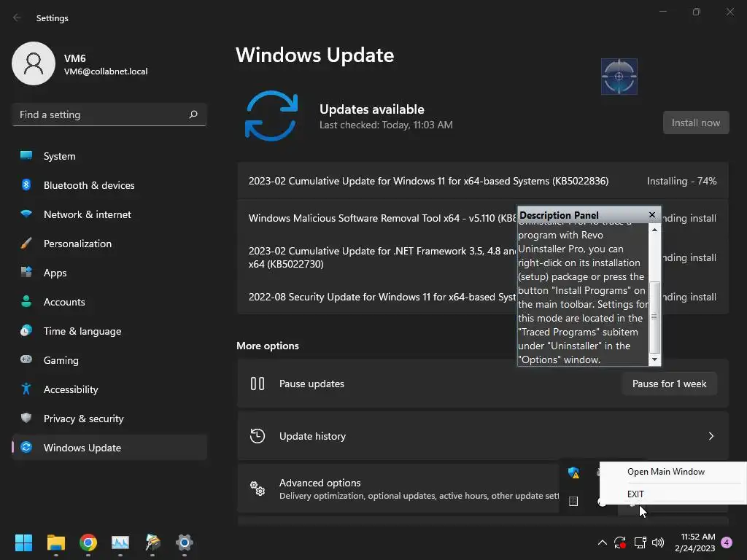747x560 pixels.
Task: Click the Windows Security shield tray icon
Action: (x=573, y=472)
